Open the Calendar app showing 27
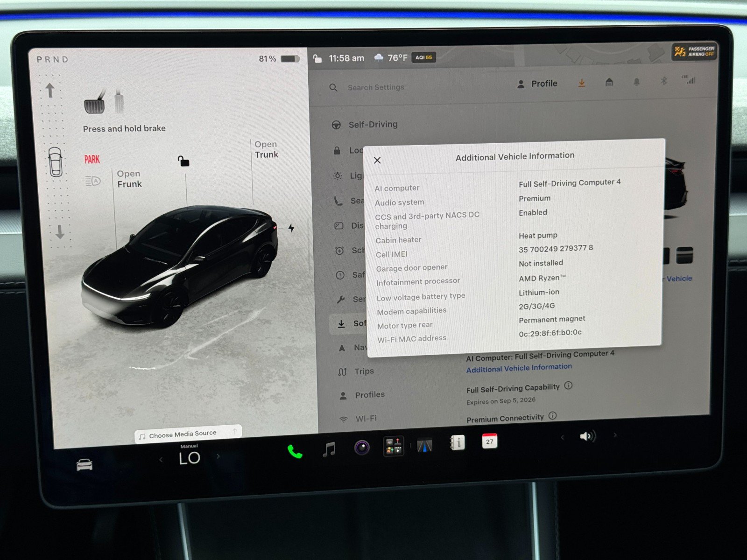Screen dimensions: 747x560 (489, 441)
